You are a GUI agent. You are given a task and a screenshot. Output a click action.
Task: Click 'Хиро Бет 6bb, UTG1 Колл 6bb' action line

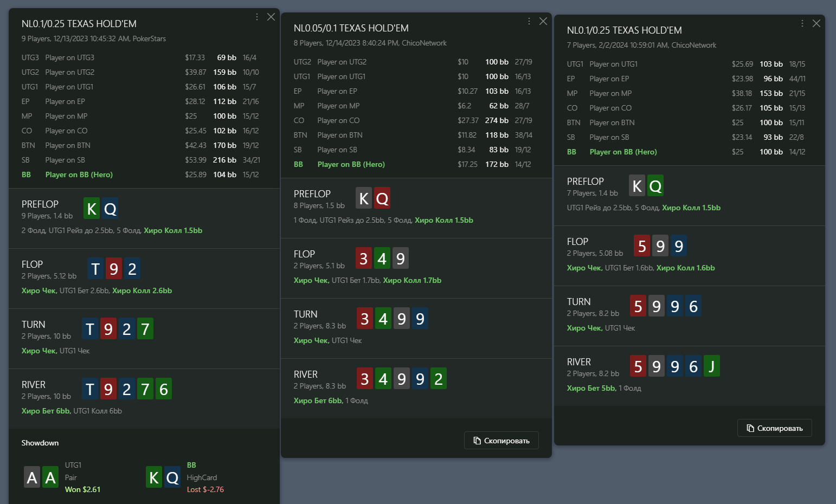point(72,411)
